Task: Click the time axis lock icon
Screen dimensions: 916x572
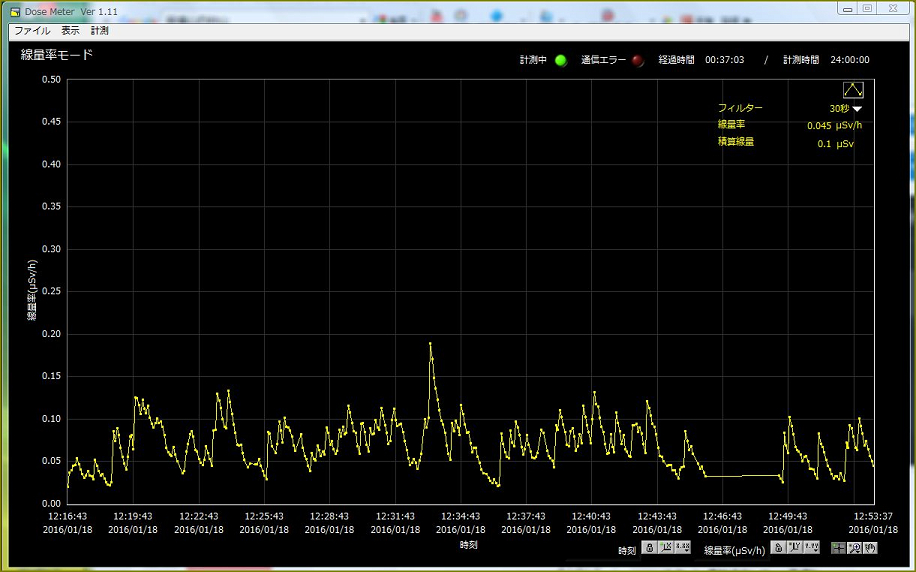Action: point(649,548)
